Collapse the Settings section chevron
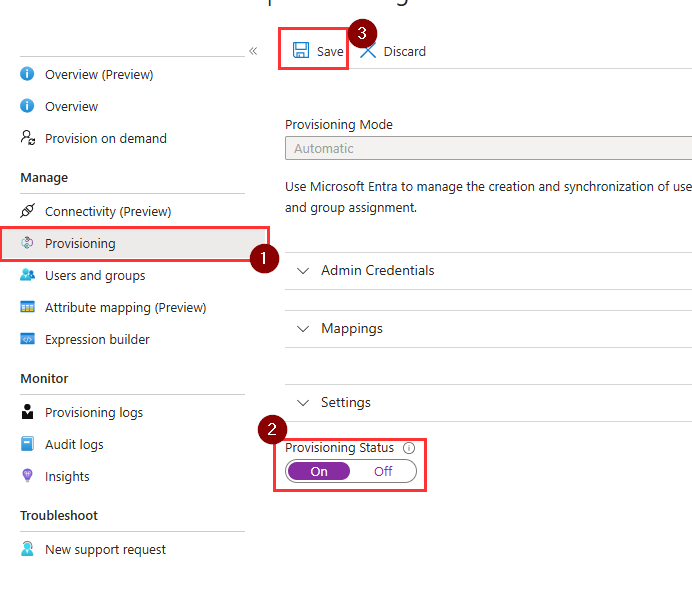 point(303,402)
